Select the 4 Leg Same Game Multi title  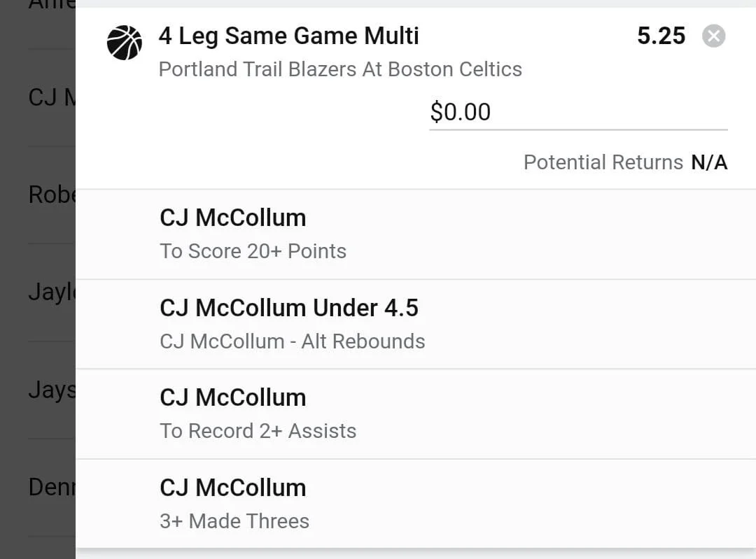pos(288,36)
